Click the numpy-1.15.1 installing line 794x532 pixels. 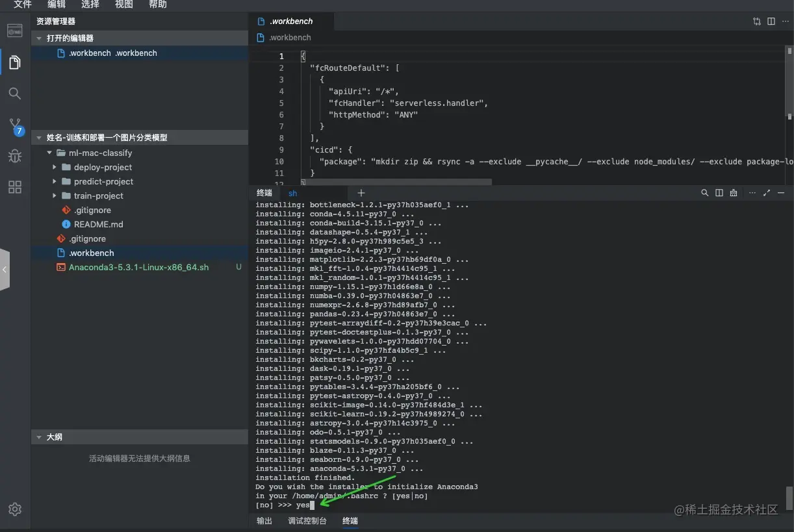(x=353, y=286)
